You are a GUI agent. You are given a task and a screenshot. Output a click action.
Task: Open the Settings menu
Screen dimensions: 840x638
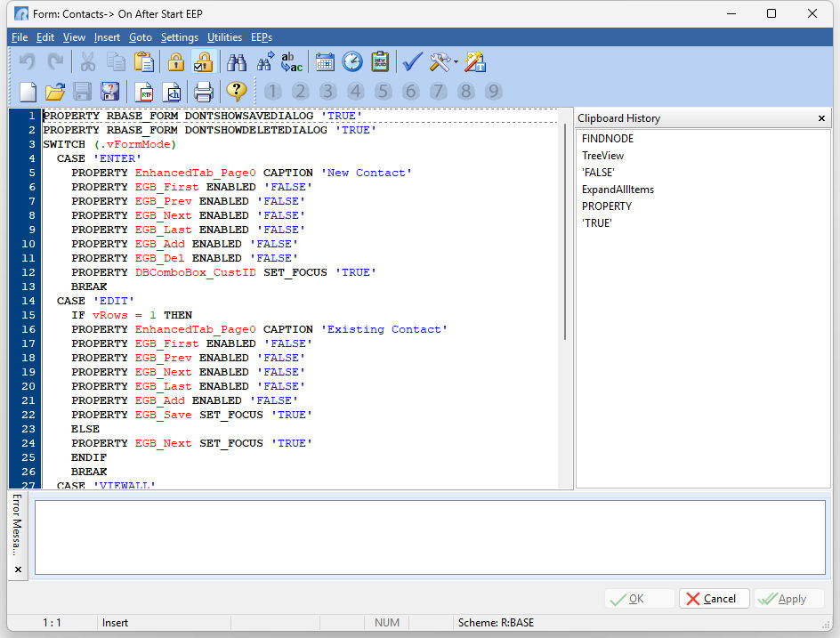coord(180,37)
